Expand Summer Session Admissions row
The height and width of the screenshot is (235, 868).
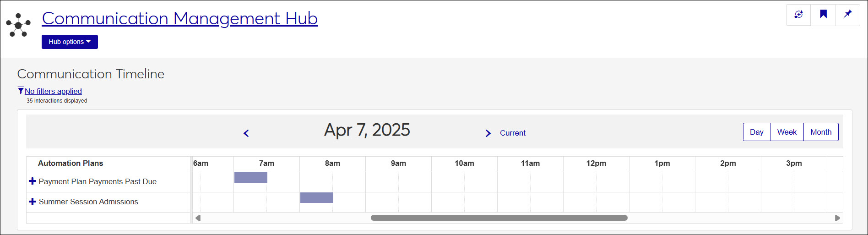(x=33, y=202)
